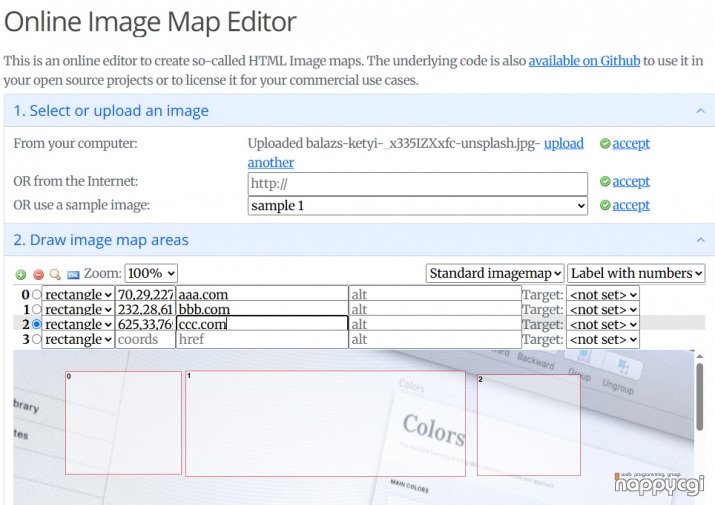Select rectangle area 1 on the image

[x=325, y=424]
